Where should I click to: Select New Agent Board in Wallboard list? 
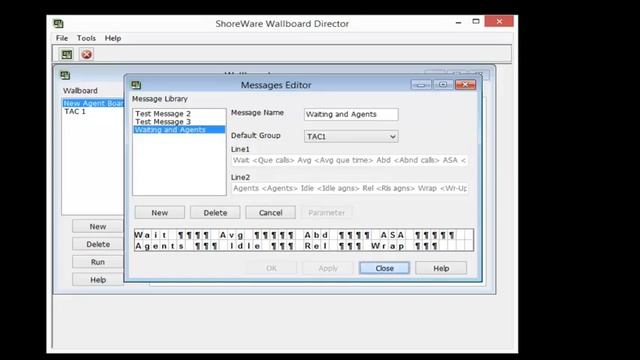pyautogui.click(x=93, y=103)
